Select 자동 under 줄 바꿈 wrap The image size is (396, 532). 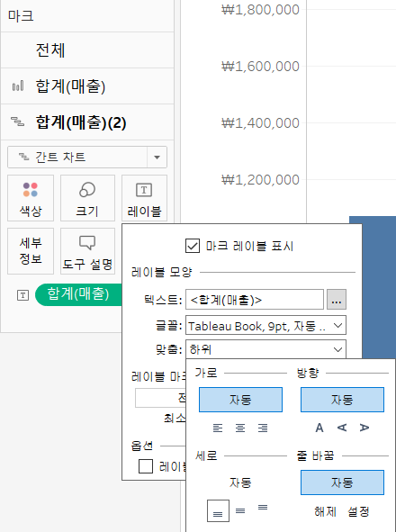click(x=342, y=482)
